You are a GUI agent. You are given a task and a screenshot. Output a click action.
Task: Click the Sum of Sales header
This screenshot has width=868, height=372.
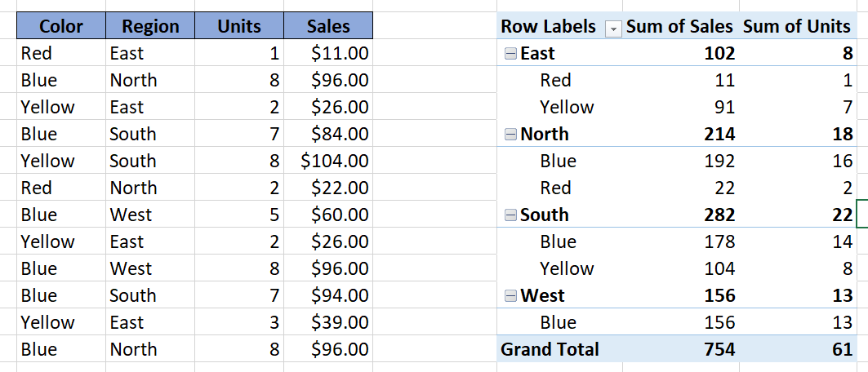tap(680, 27)
